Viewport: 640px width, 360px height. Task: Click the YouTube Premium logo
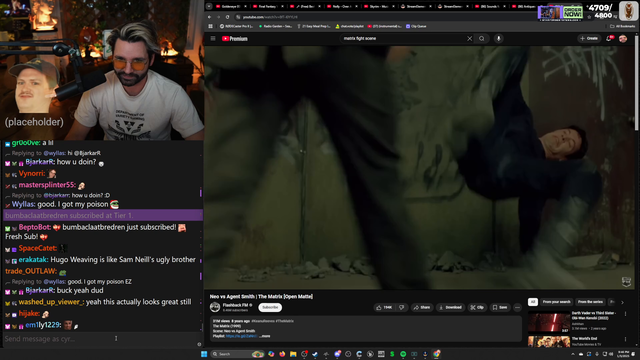click(235, 38)
